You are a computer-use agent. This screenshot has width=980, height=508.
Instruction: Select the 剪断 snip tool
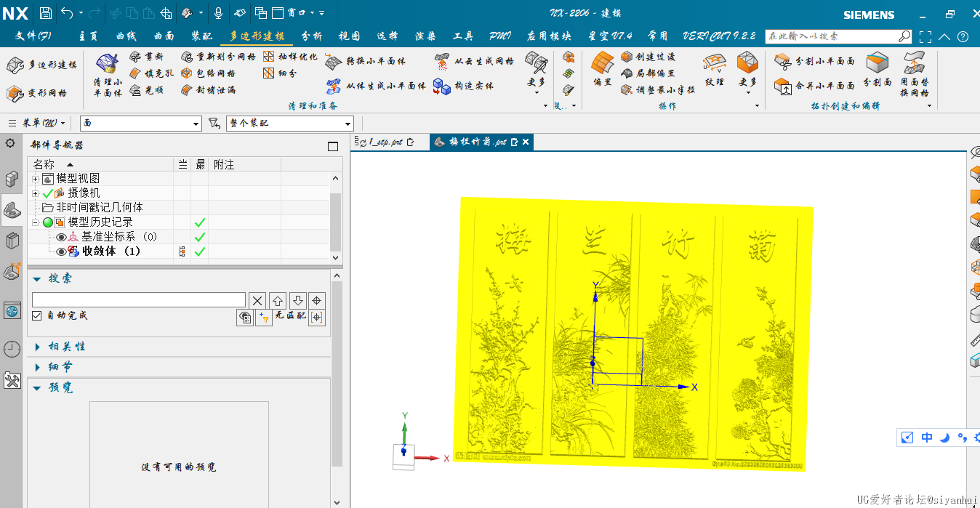pos(147,57)
